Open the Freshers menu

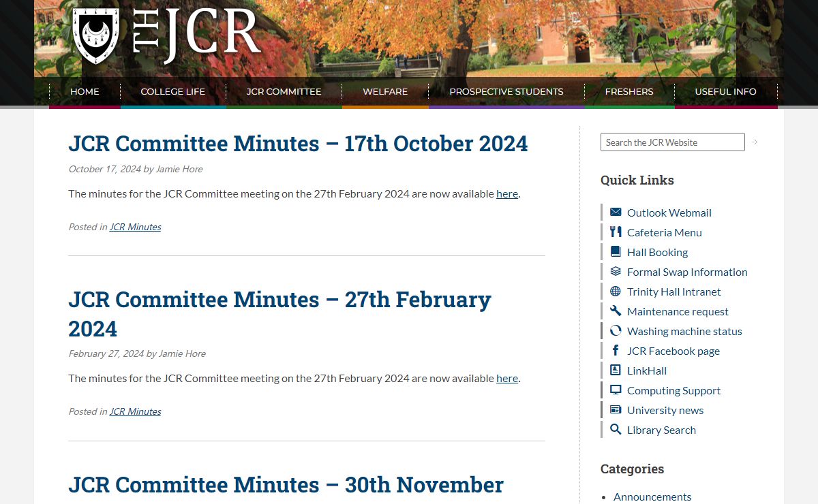coord(629,91)
